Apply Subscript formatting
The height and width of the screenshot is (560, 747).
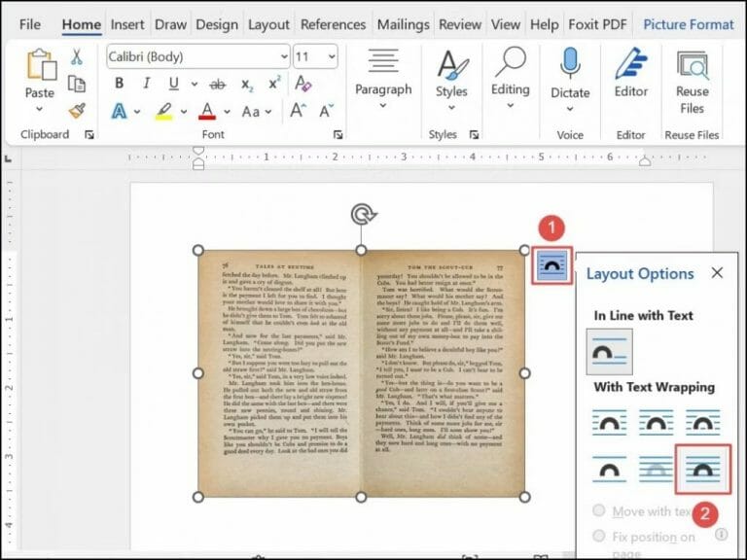pyautogui.click(x=247, y=85)
